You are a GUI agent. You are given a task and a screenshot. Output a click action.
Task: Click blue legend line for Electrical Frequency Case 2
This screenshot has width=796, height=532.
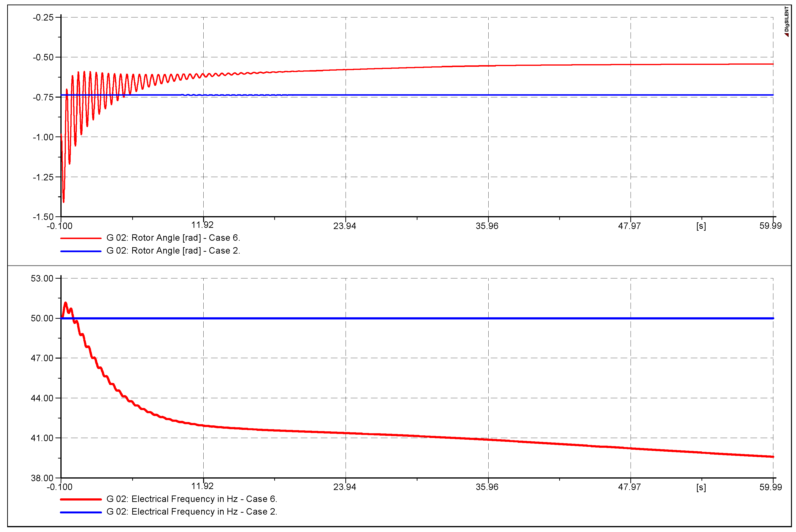tap(81, 512)
